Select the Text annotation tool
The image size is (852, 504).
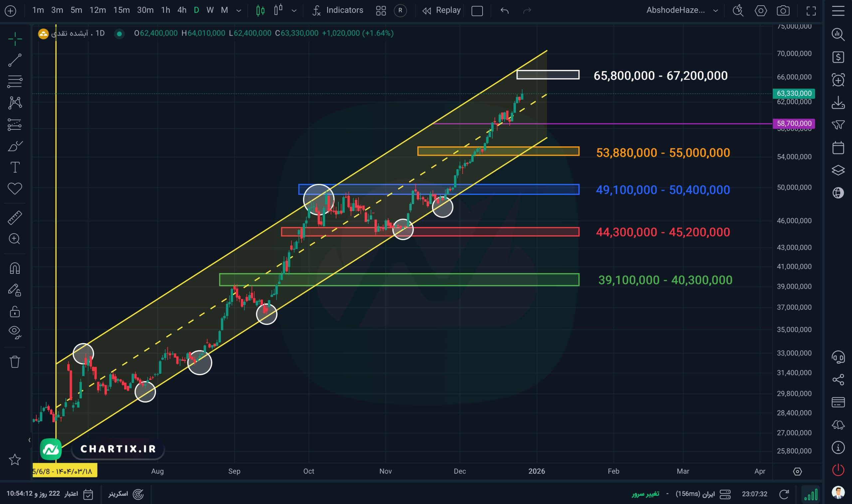pyautogui.click(x=15, y=167)
